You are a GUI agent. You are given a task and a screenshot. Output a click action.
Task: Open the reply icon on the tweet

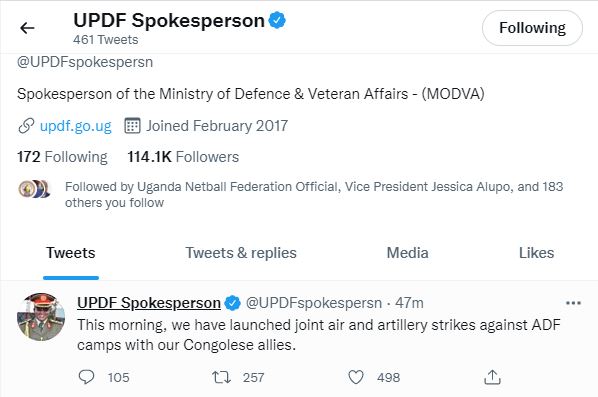(x=86, y=377)
